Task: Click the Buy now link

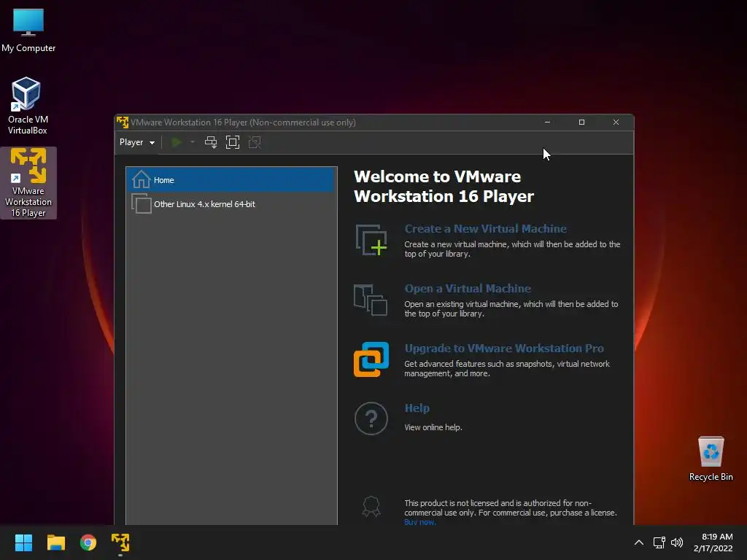Action: click(419, 522)
